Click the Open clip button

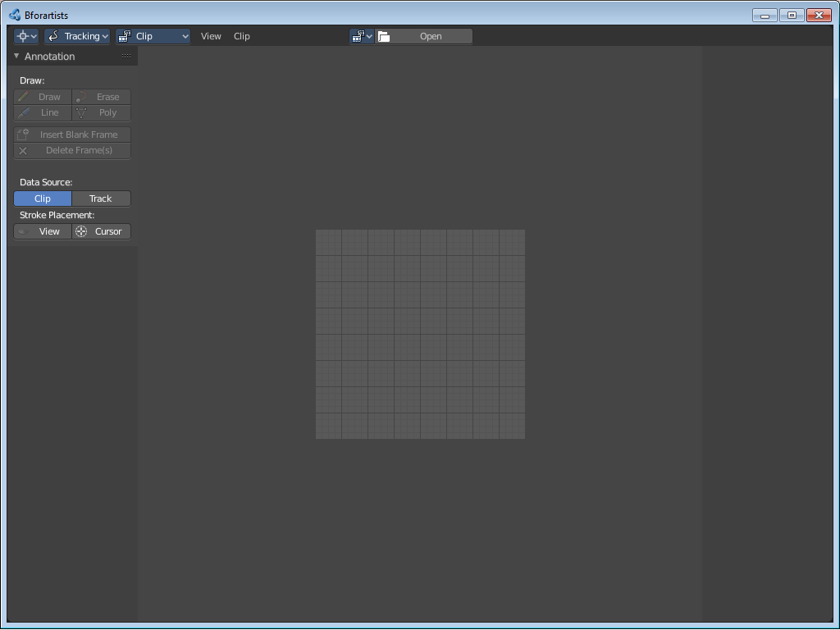[x=424, y=36]
